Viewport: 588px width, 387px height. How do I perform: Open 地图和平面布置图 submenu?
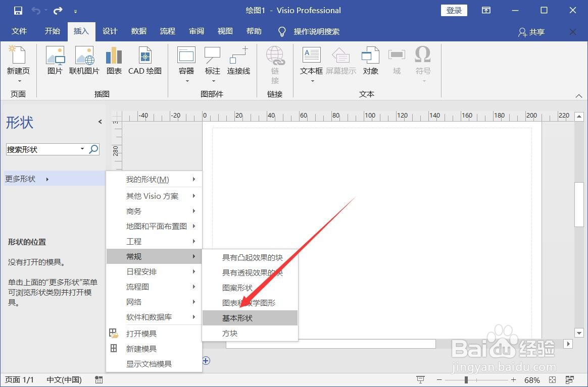click(x=154, y=226)
